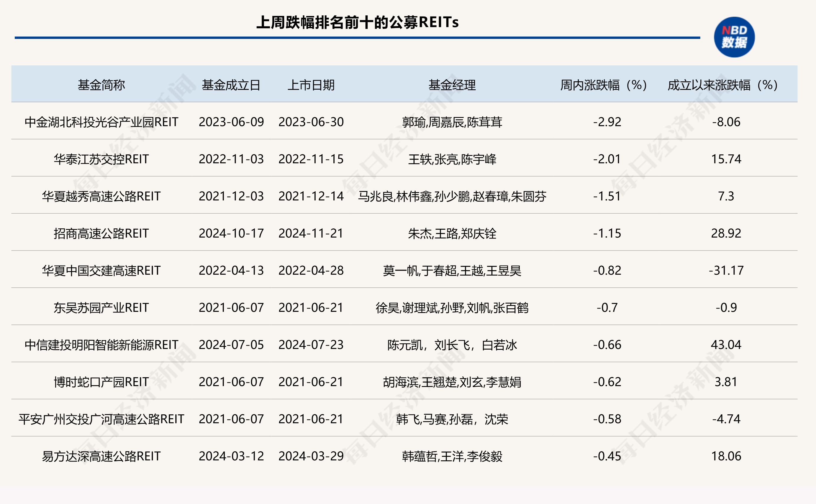Click the establishment date 2022-11-03

(x=231, y=159)
